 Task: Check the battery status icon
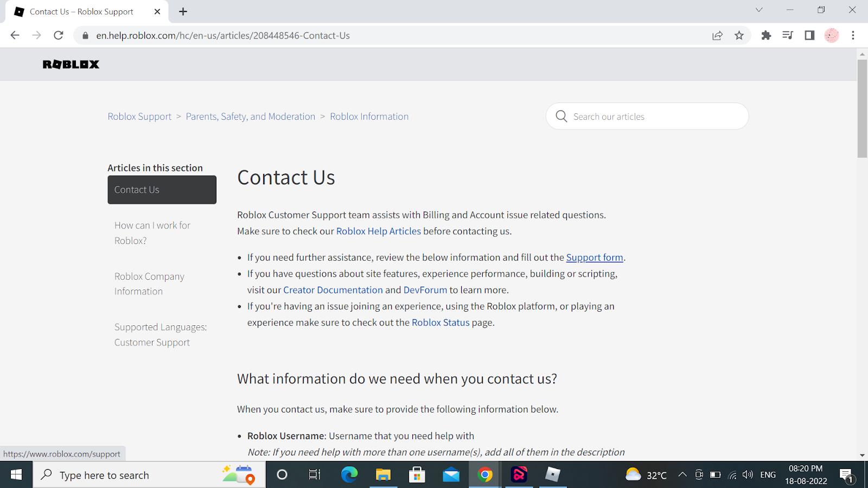(x=715, y=475)
